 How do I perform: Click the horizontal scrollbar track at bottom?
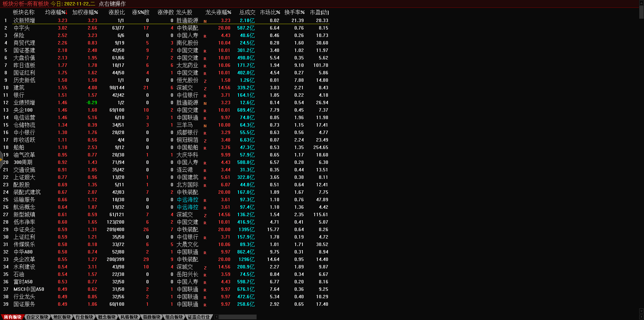coord(238,317)
